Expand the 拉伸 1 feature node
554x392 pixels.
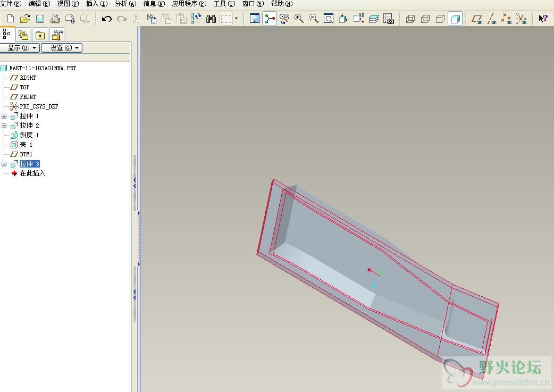pyautogui.click(x=4, y=116)
